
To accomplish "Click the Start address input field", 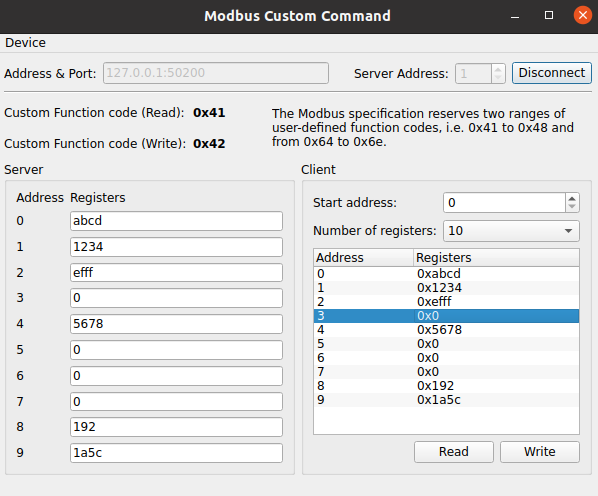I will point(504,203).
